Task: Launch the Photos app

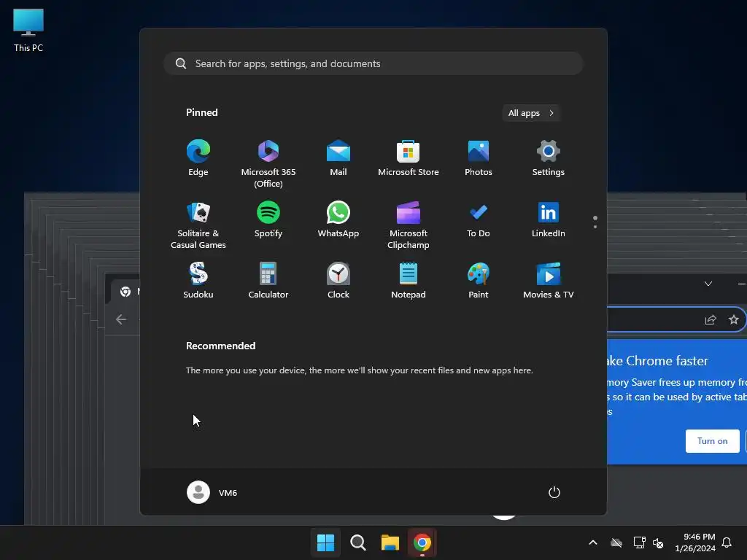Action: pos(479,158)
